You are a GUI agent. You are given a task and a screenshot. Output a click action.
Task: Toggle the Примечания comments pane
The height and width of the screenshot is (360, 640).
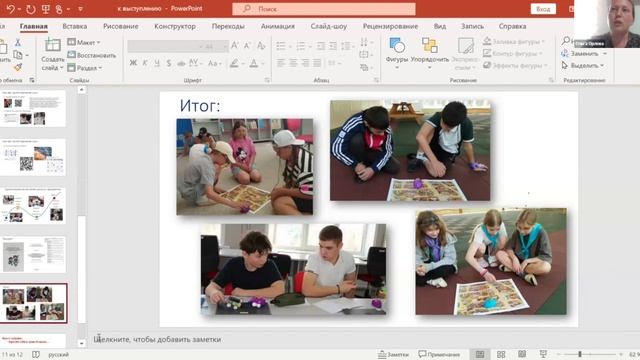click(x=439, y=354)
